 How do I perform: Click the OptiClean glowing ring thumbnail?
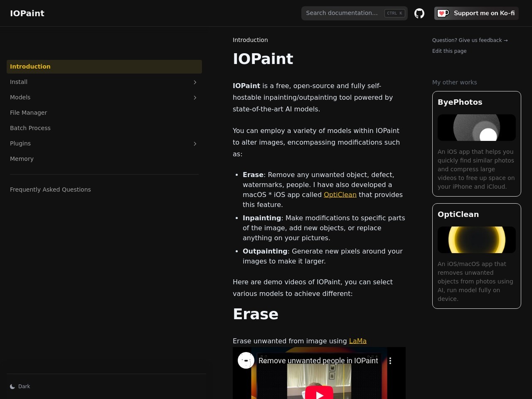(476, 240)
